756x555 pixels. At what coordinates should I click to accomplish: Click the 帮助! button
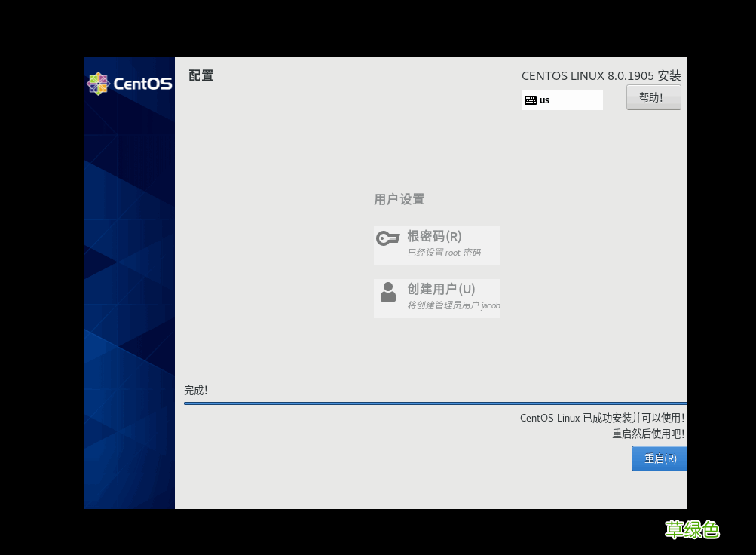click(653, 97)
